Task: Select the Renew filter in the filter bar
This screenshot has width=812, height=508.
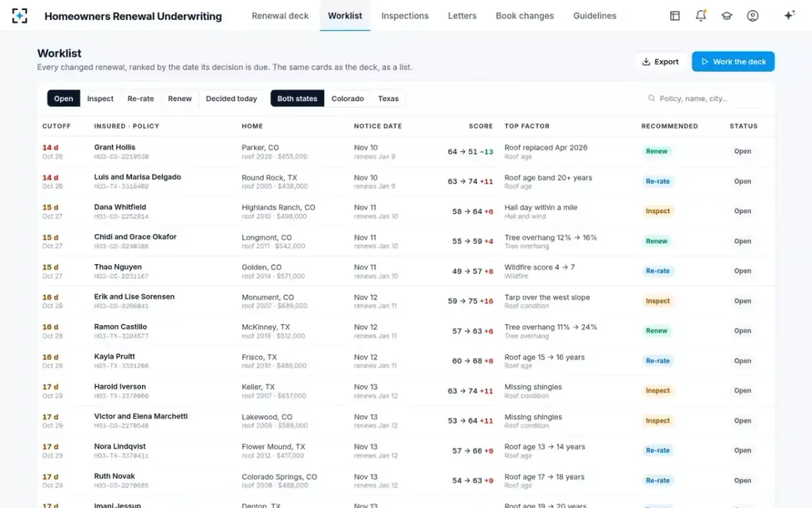Action: 180,98
